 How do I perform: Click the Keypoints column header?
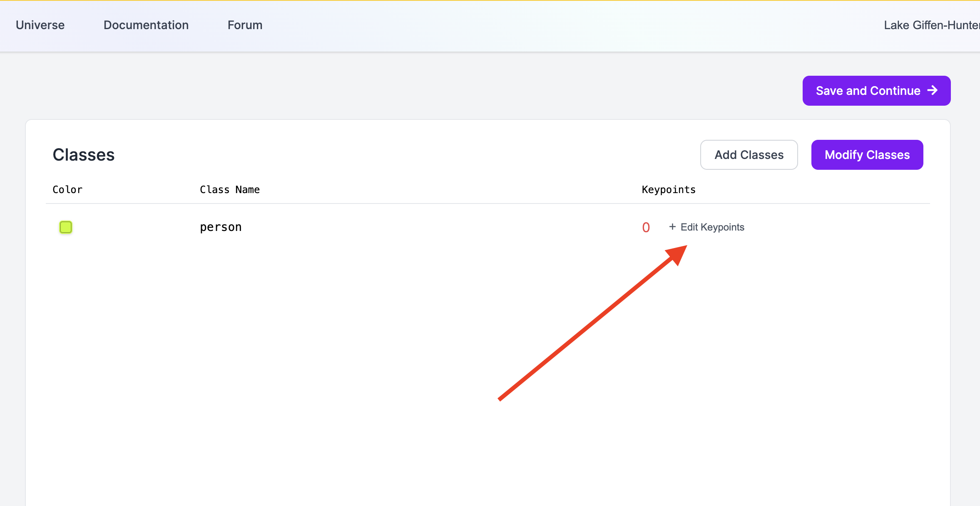(668, 190)
